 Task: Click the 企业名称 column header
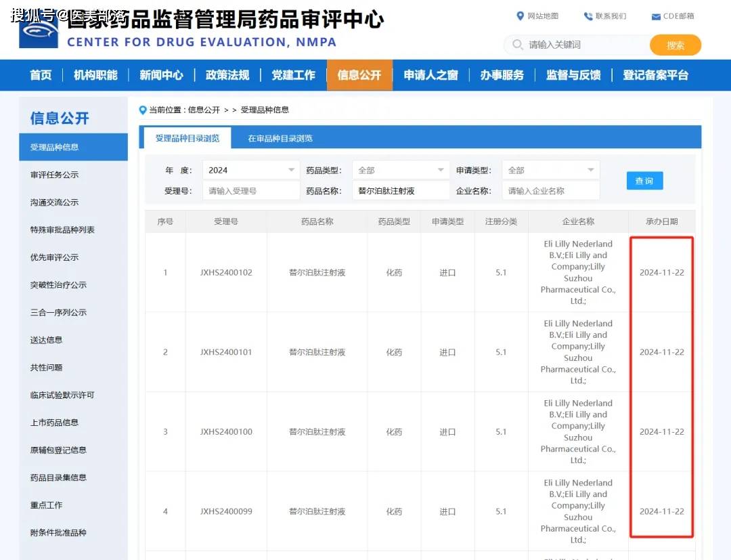click(x=578, y=221)
